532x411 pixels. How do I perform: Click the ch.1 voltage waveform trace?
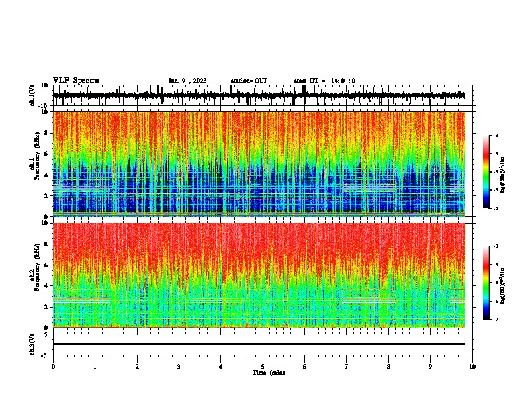[x=259, y=95]
